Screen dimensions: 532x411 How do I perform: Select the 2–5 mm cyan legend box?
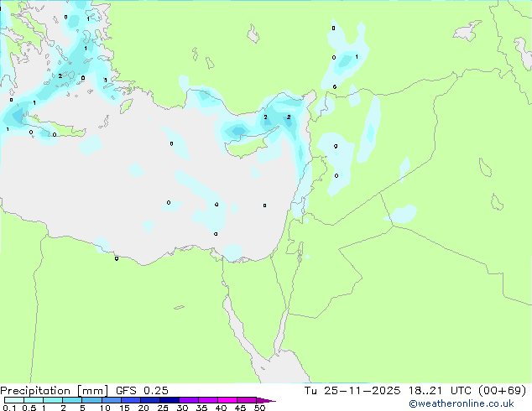coord(72,400)
